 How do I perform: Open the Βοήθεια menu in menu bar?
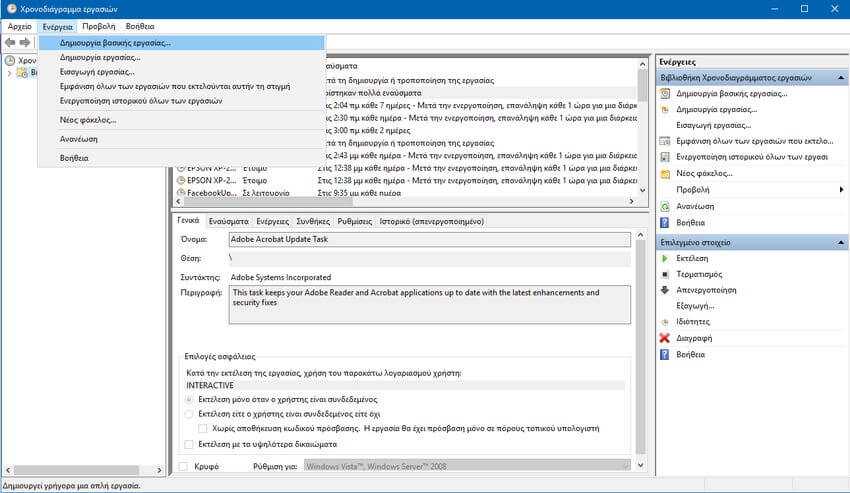click(140, 26)
